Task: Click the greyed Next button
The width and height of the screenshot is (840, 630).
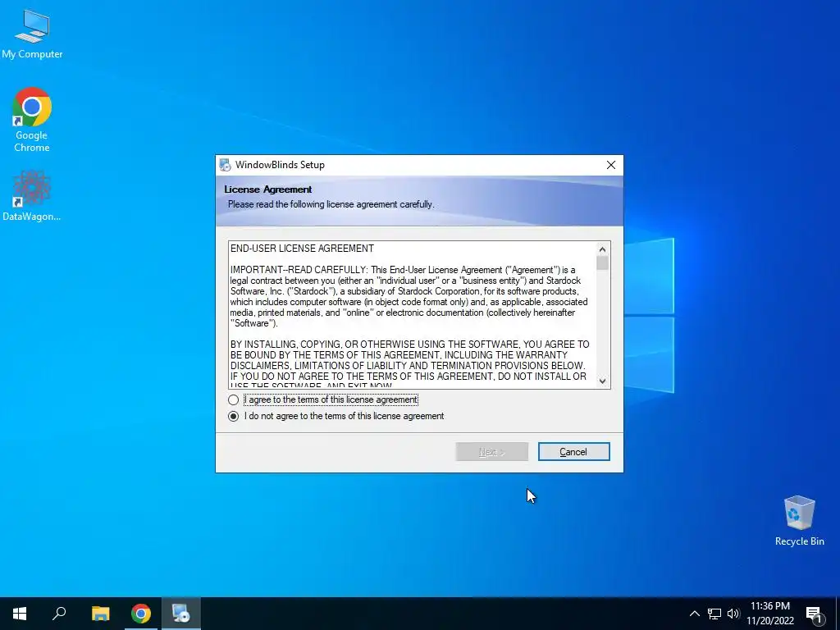Action: (492, 452)
